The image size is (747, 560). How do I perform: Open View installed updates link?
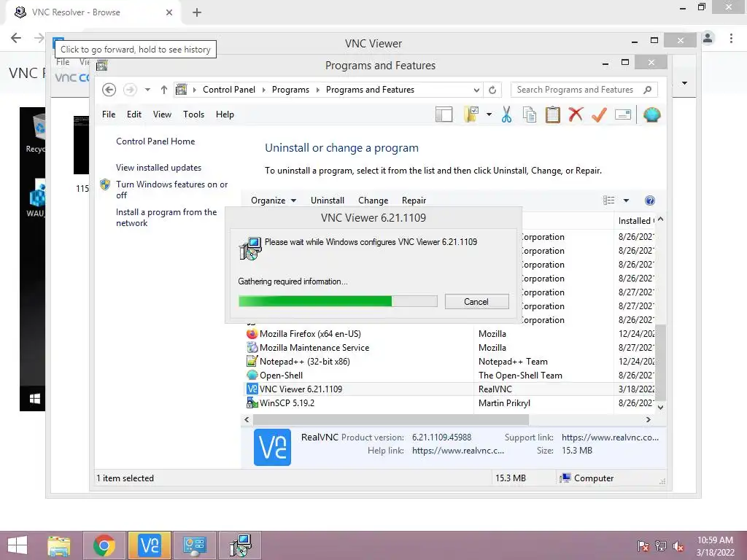point(158,168)
